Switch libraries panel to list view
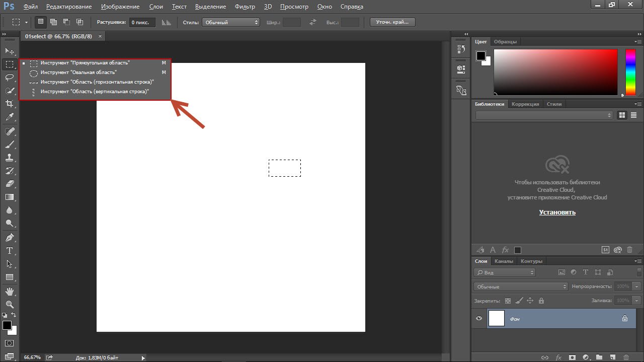The image size is (644, 362). click(633, 115)
